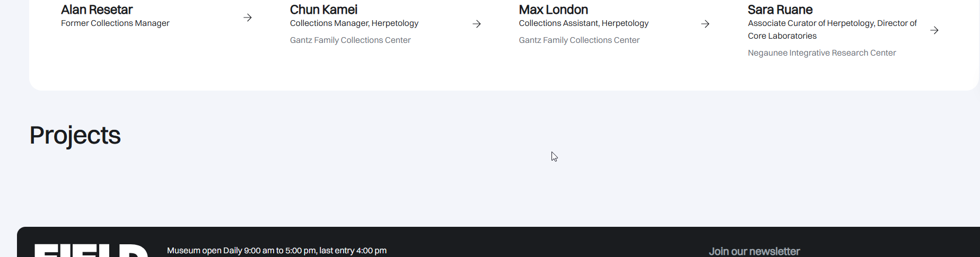Image resolution: width=980 pixels, height=257 pixels.
Task: Open Max London's profile arrow
Action: tap(705, 24)
